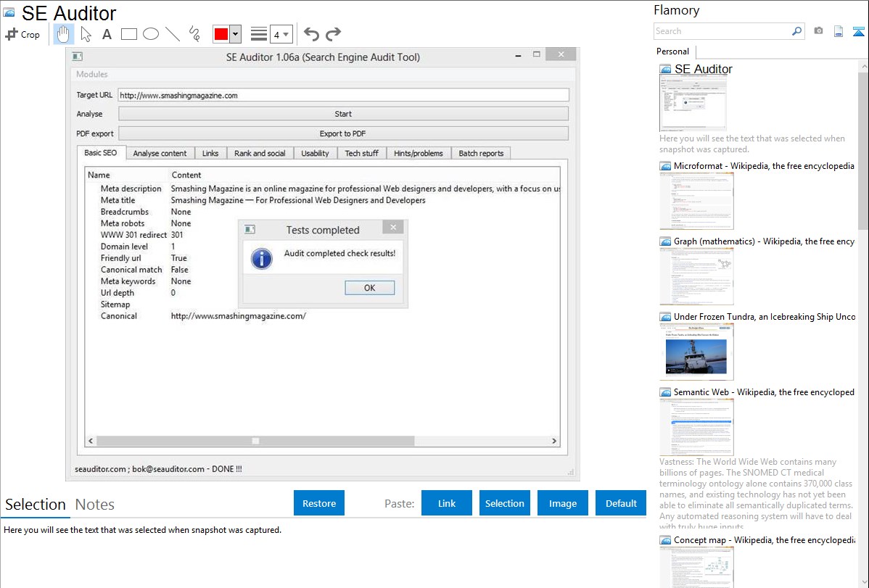Pick the ellipse shape tool
Viewport: 869px width, 588px height.
(x=151, y=34)
